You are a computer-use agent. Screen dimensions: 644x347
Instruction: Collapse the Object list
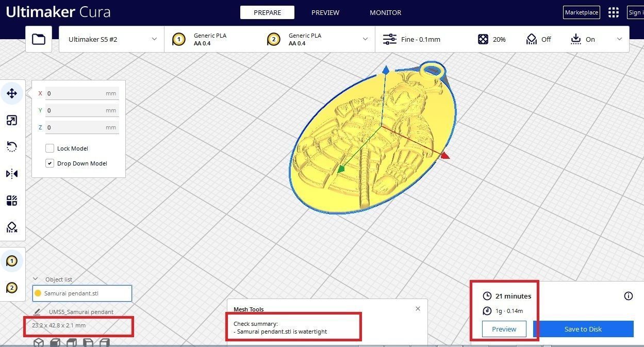tap(36, 279)
